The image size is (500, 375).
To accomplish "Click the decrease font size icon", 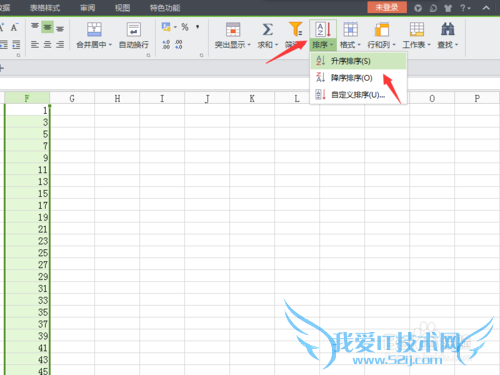I will click(x=14, y=27).
